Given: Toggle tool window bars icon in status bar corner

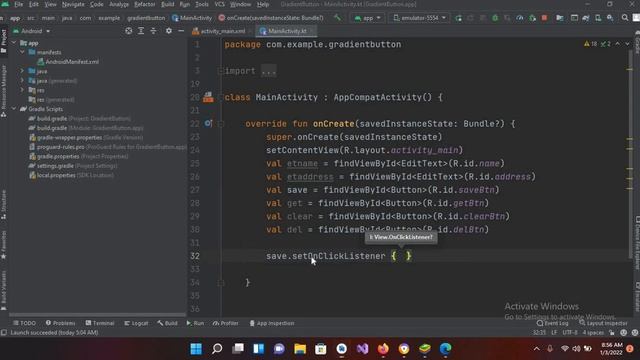Looking at the screenshot, I should click(4, 333).
